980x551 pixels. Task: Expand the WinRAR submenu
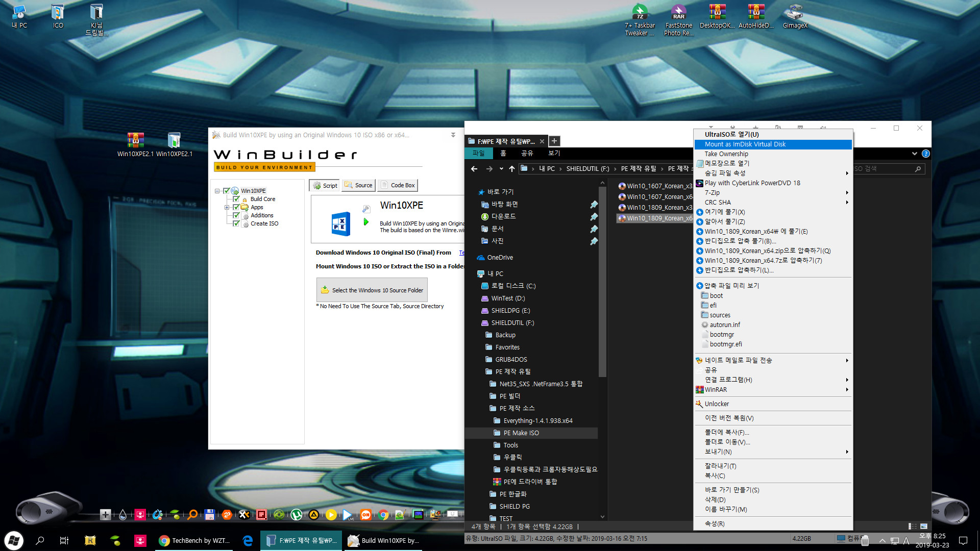coord(773,390)
